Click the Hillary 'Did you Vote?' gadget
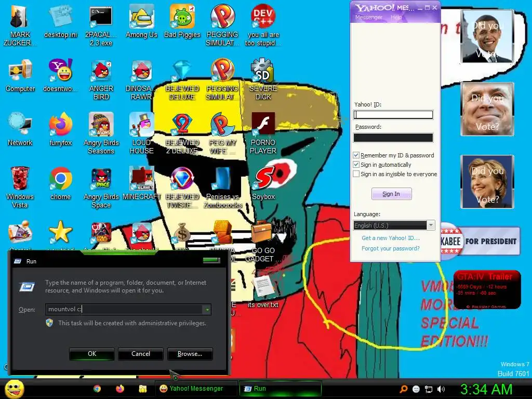Screen dimensions: 532x399 (x=487, y=182)
